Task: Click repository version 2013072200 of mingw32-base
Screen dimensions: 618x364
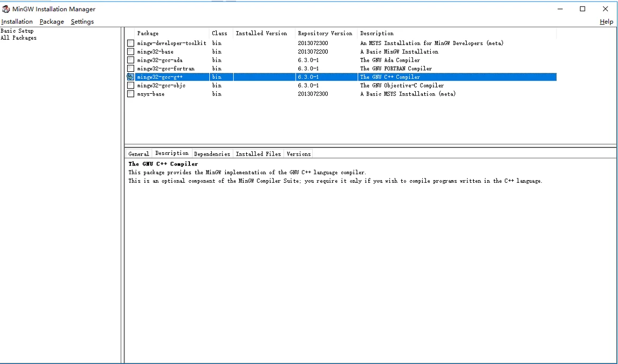Action: tap(313, 51)
